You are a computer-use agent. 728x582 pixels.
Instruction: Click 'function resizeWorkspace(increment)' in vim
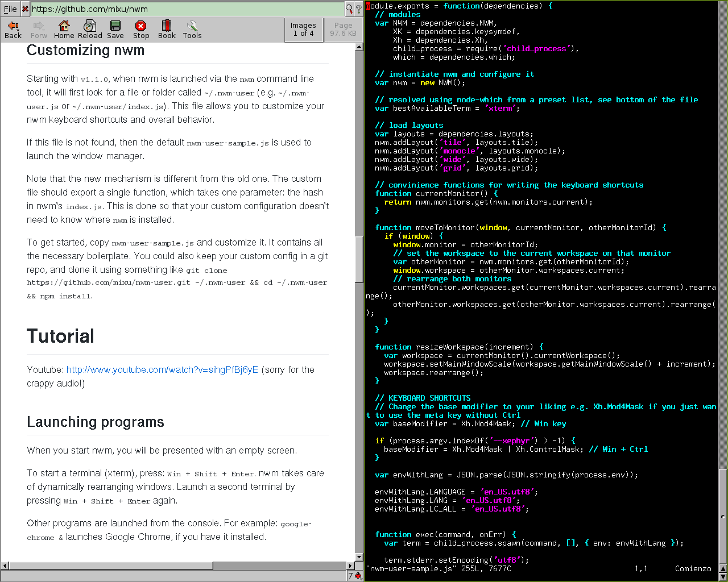tap(459, 347)
